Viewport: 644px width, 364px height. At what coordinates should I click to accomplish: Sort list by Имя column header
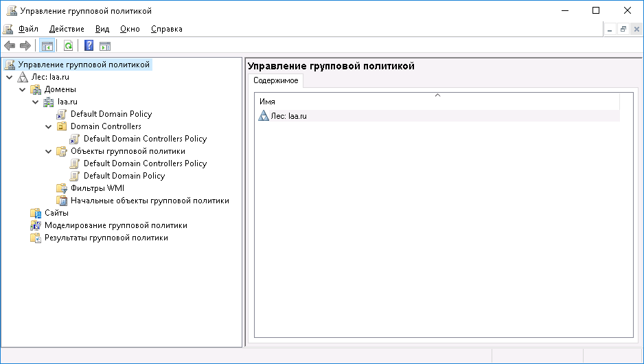437,102
